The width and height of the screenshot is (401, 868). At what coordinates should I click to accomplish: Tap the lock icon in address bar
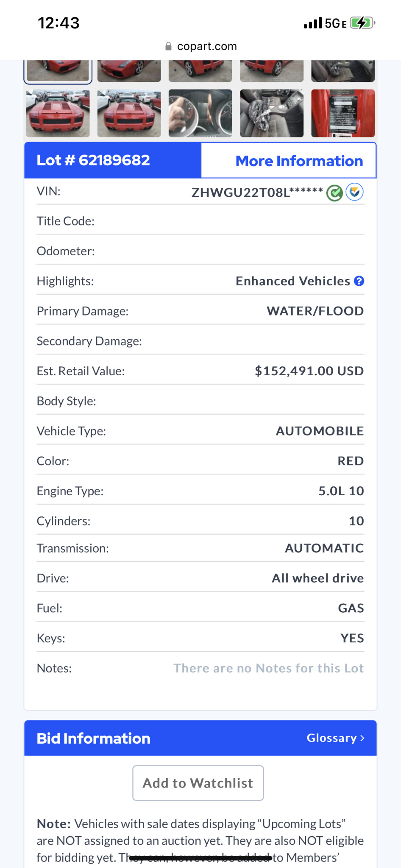tap(168, 46)
